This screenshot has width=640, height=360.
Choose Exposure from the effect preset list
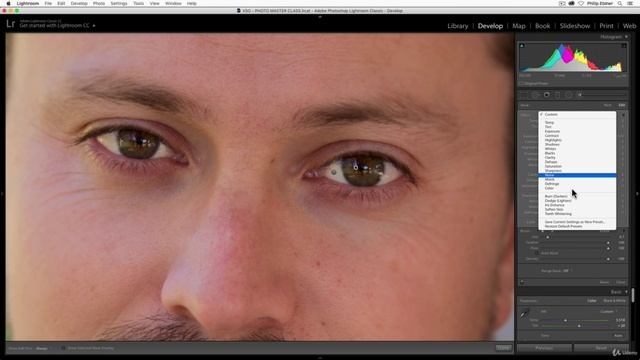coord(577,131)
